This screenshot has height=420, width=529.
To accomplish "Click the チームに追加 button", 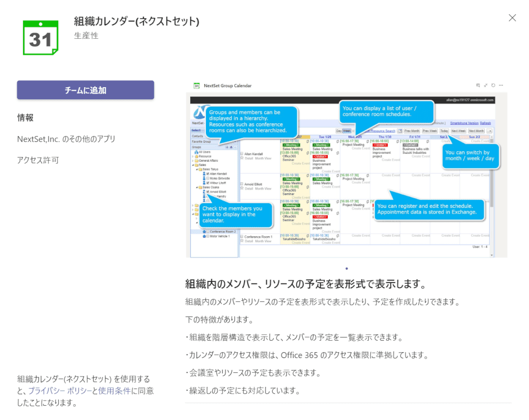I will (85, 90).
